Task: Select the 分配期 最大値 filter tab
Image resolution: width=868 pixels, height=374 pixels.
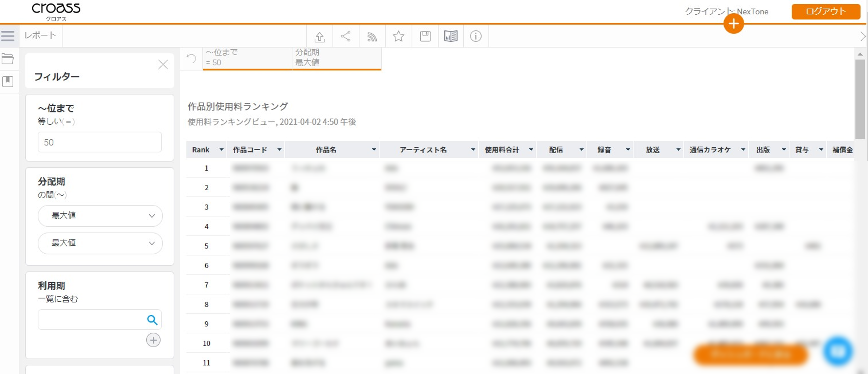Action: [336, 58]
